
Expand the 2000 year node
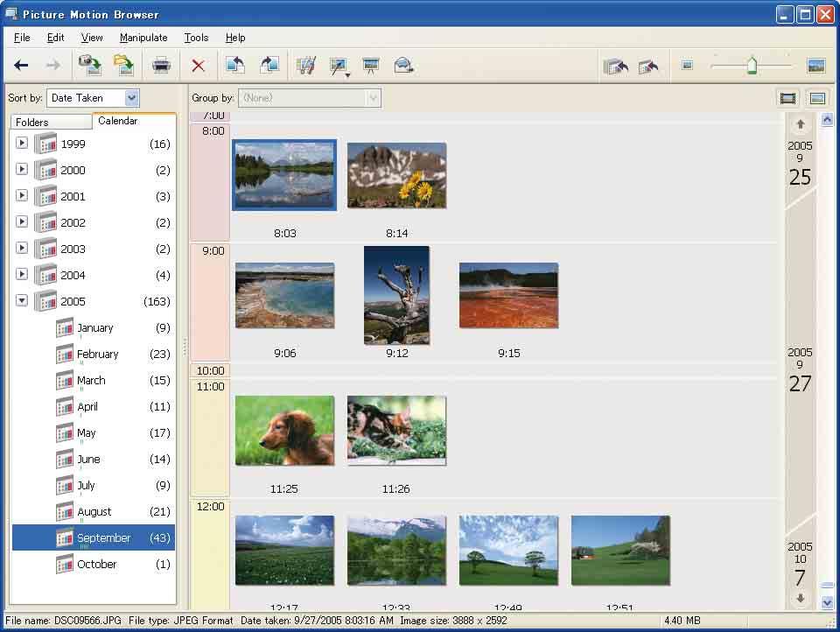click(x=21, y=170)
